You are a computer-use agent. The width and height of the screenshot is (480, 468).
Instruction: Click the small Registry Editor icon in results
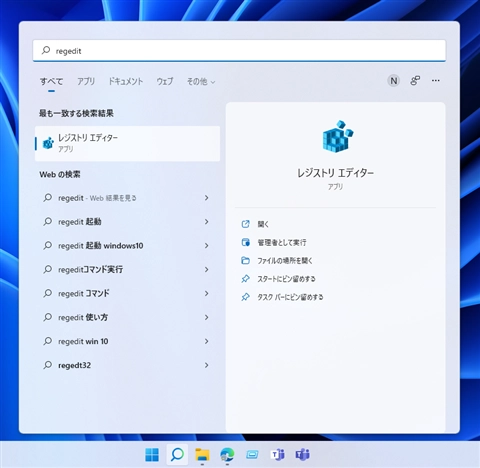[48, 143]
